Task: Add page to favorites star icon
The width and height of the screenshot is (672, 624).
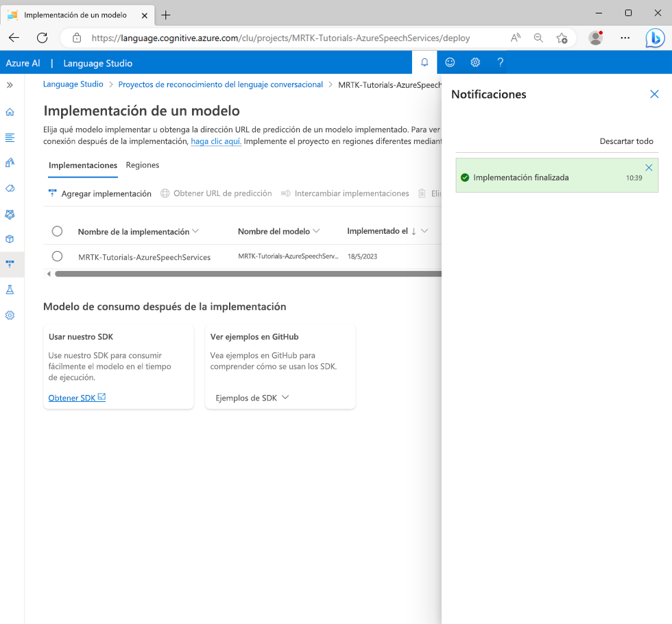Action: pyautogui.click(x=562, y=38)
